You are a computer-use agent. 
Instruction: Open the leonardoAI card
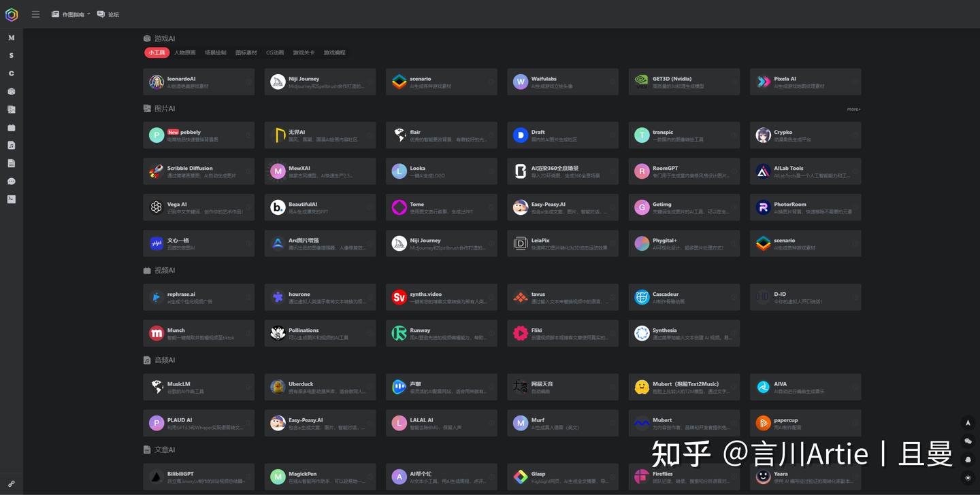[199, 82]
